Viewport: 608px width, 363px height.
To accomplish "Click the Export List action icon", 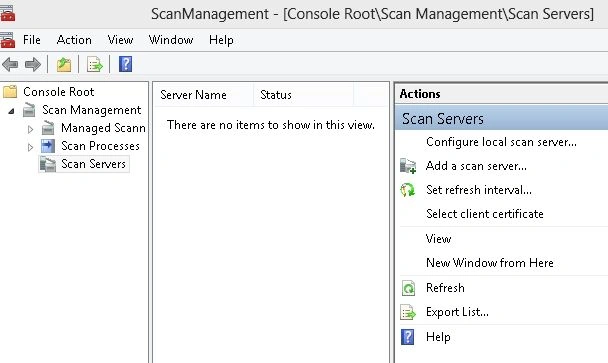I will (x=408, y=312).
